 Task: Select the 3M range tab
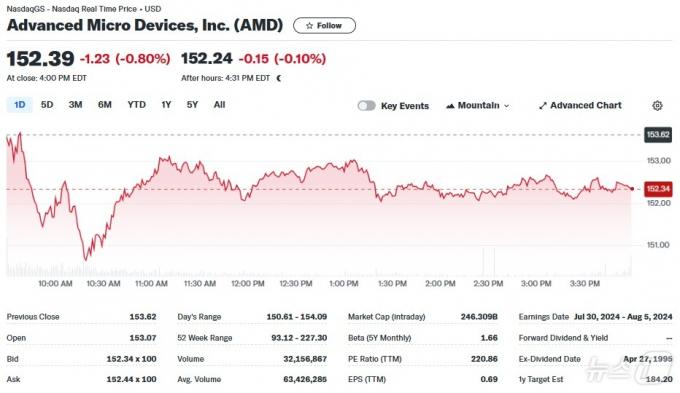[x=75, y=105]
